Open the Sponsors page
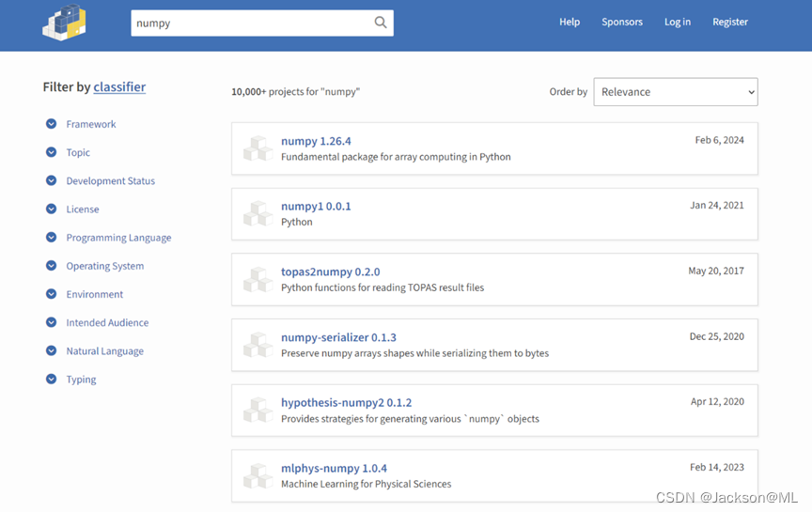This screenshot has height=512, width=812. pyautogui.click(x=622, y=22)
